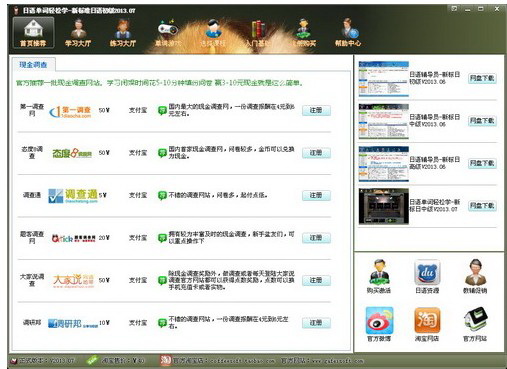The image size is (507, 369).
Task: Open 淘宝网店 Taobao icon
Action: [427, 324]
